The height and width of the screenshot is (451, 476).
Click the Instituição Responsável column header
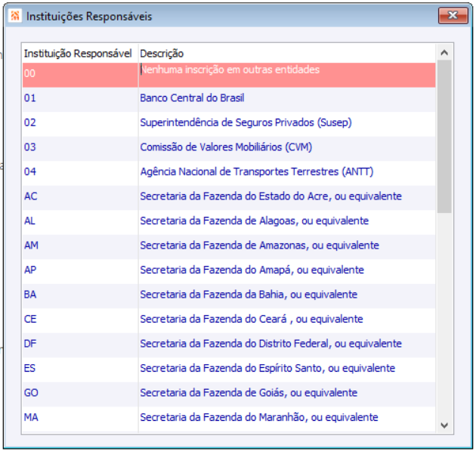[80, 54]
